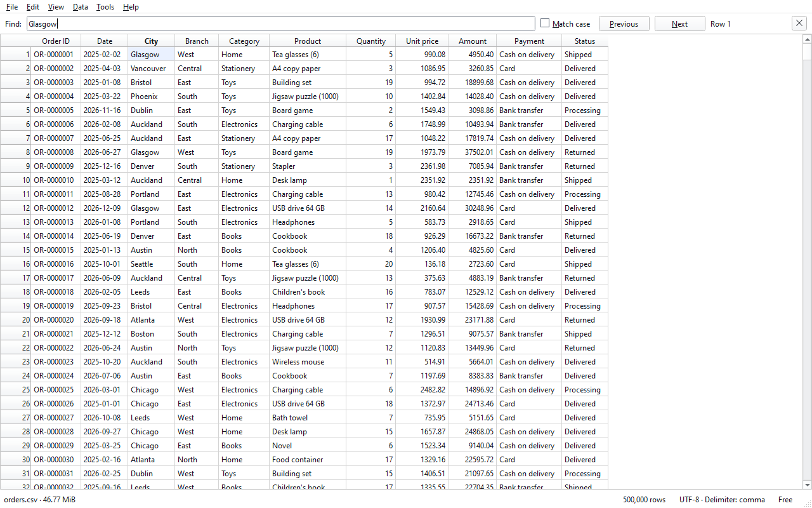Click the UTF-8 delimiter comma status entry
Image resolution: width=812 pixels, height=508 pixels.
coord(722,500)
